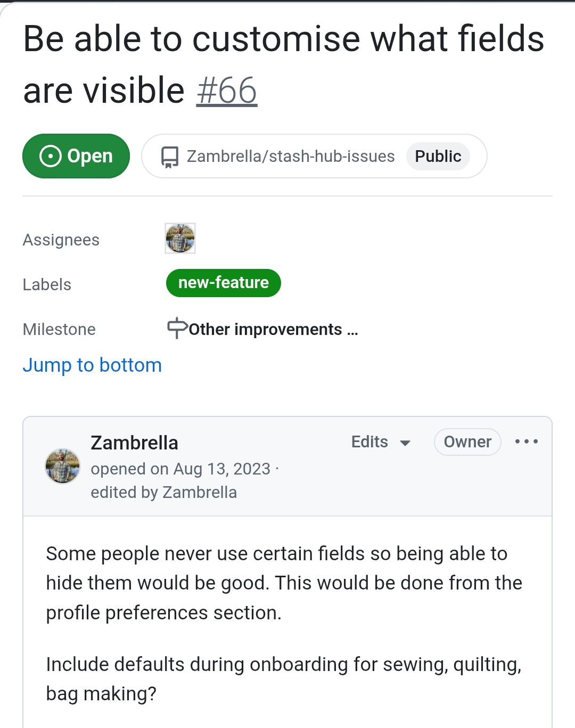Open the three-dot comment options menu

click(526, 441)
